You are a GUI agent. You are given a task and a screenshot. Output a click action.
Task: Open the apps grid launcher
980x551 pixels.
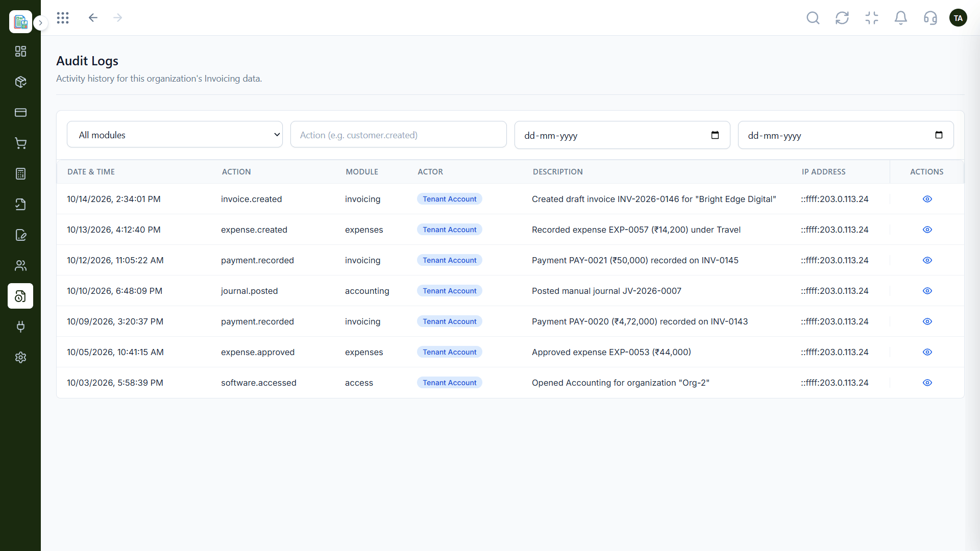pos(63,18)
